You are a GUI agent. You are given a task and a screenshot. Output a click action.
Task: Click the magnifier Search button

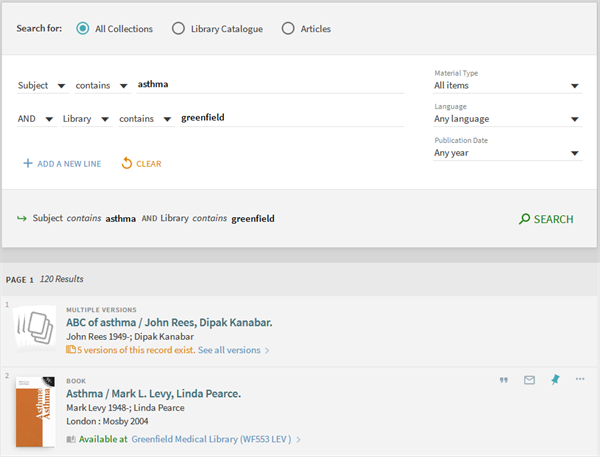[x=546, y=219]
